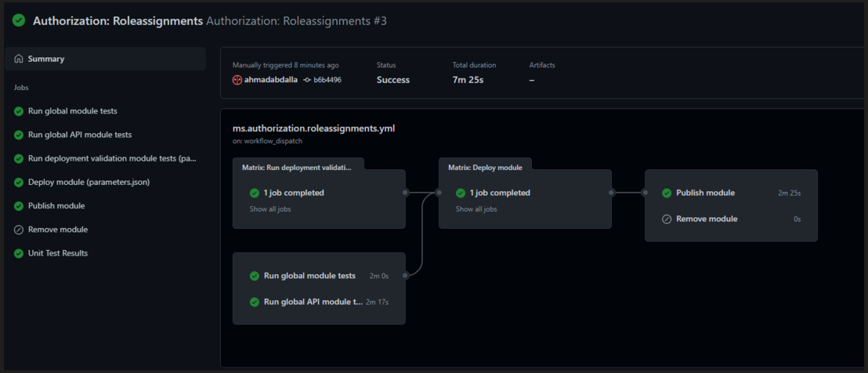Viewport: 868px width, 373px height.
Task: Open the ahmadabdalla user profile link
Action: pyautogui.click(x=271, y=80)
